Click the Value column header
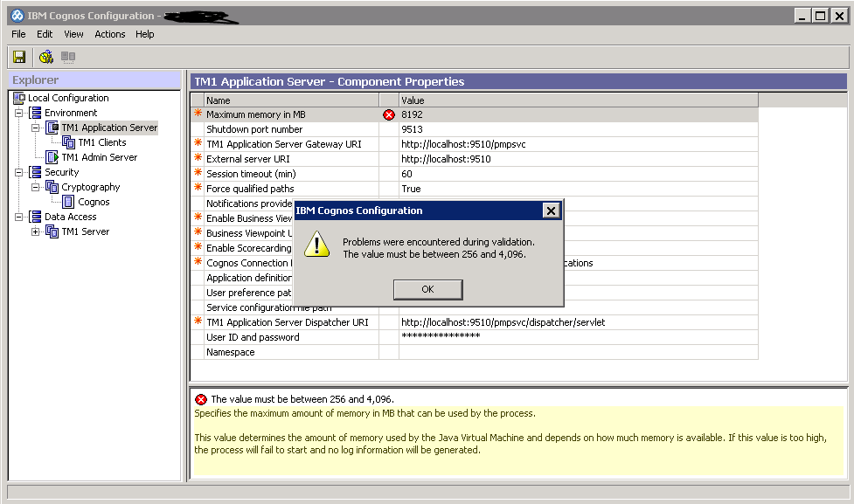Viewport: 854px width, 504px height. click(x=579, y=100)
